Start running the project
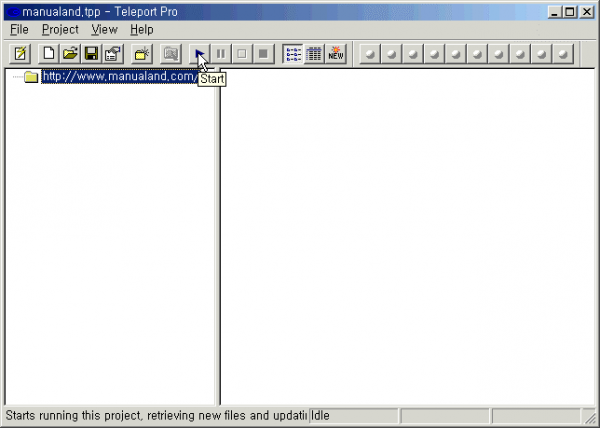This screenshot has width=600, height=428. click(x=199, y=54)
